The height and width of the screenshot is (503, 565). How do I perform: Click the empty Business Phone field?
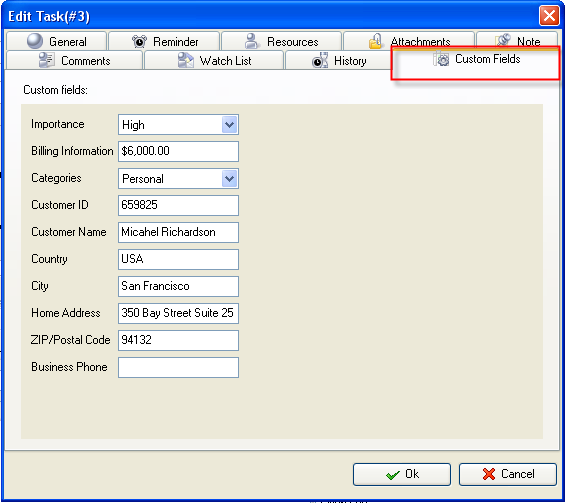click(178, 368)
